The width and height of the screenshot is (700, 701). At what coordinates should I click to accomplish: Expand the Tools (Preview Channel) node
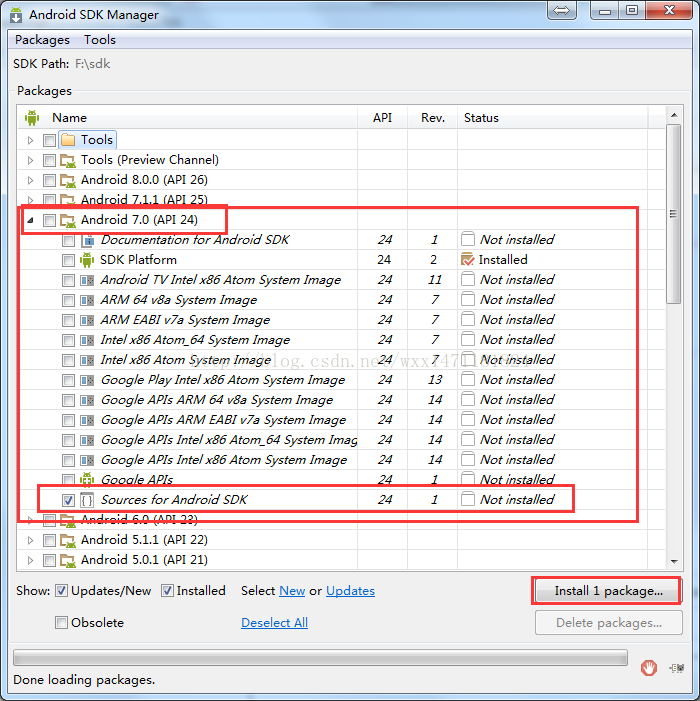pos(30,160)
